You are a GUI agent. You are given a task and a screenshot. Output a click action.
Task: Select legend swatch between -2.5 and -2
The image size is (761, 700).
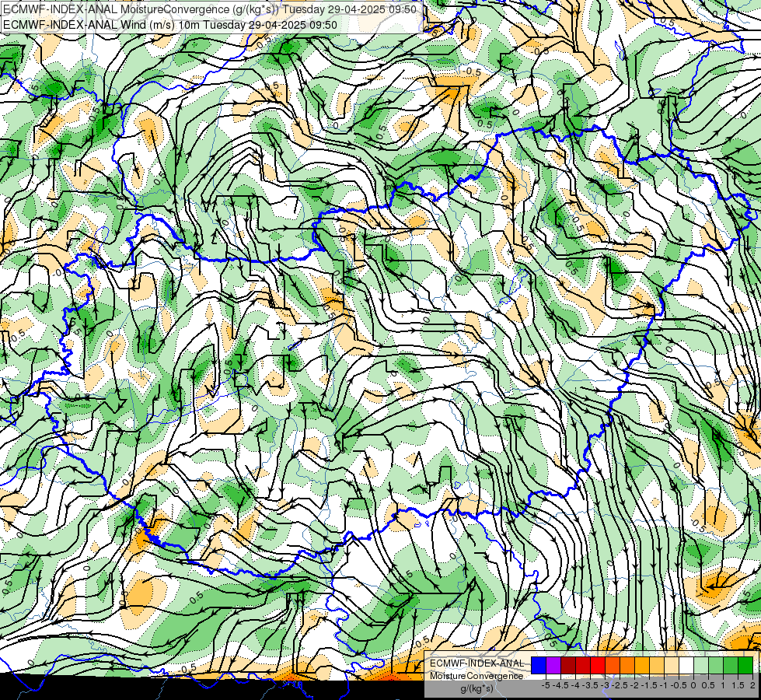pyautogui.click(x=627, y=666)
